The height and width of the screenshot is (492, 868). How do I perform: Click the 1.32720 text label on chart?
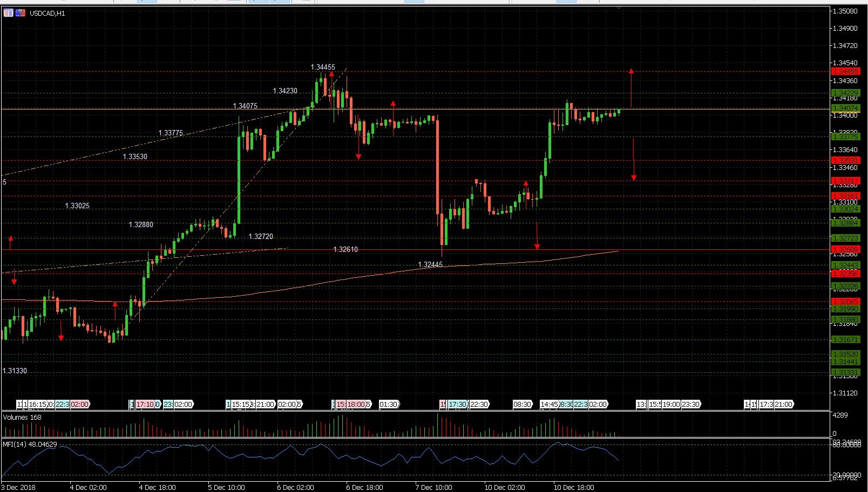[261, 237]
